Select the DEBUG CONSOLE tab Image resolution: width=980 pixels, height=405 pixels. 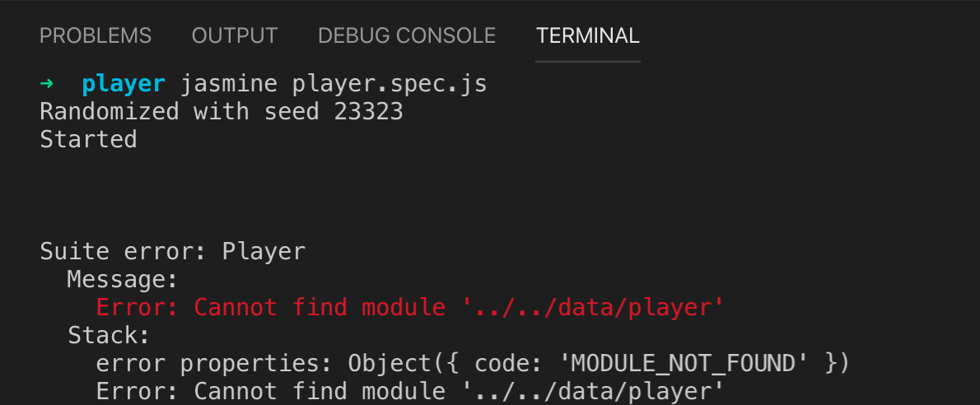406,35
